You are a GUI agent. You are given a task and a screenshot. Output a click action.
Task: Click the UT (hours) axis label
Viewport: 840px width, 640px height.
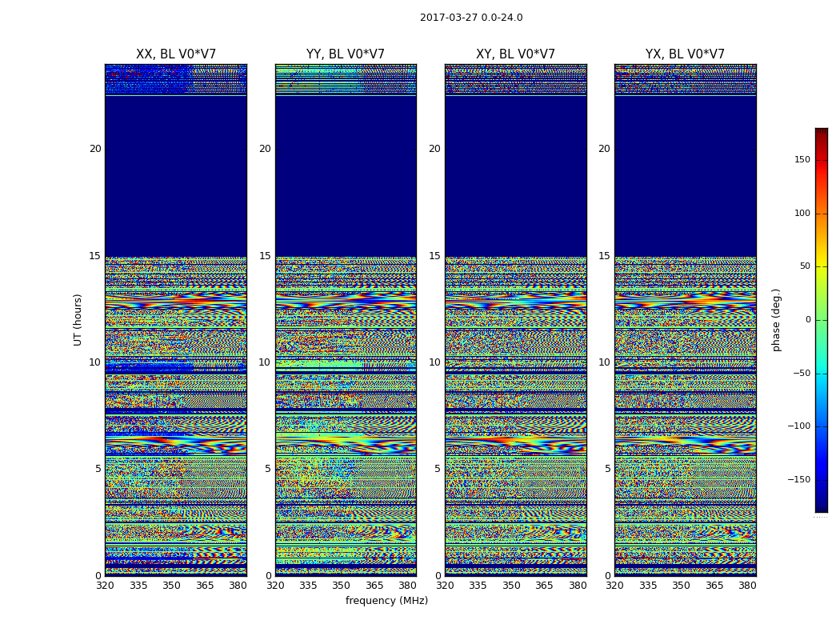78,320
